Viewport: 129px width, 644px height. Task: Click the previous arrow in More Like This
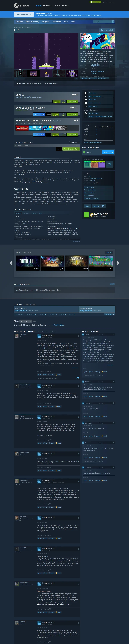pyautogui.click(x=11, y=263)
